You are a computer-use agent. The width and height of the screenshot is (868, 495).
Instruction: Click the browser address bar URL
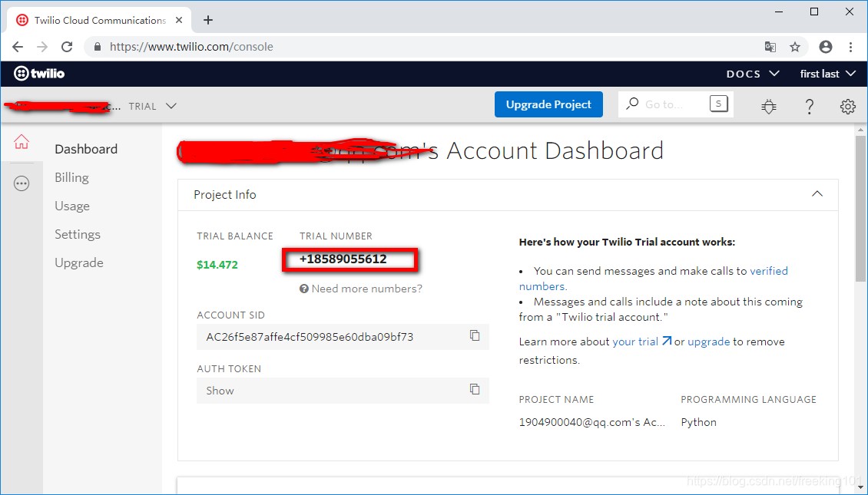coord(191,47)
